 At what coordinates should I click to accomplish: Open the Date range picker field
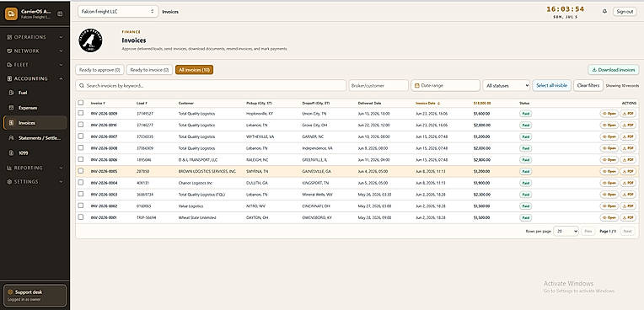click(x=446, y=85)
